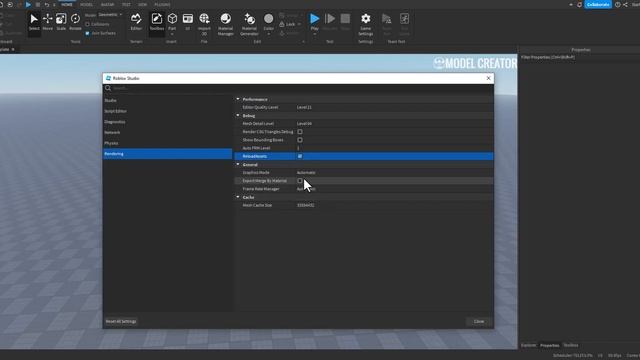The width and height of the screenshot is (640, 360).
Task: Uncheck the ReloadAssets checkbox
Action: coord(300,156)
